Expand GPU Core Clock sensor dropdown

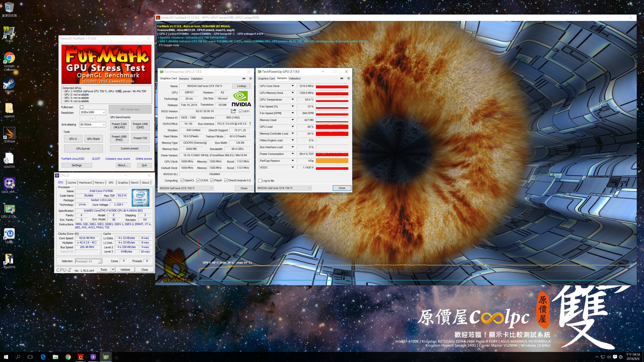tap(292, 86)
